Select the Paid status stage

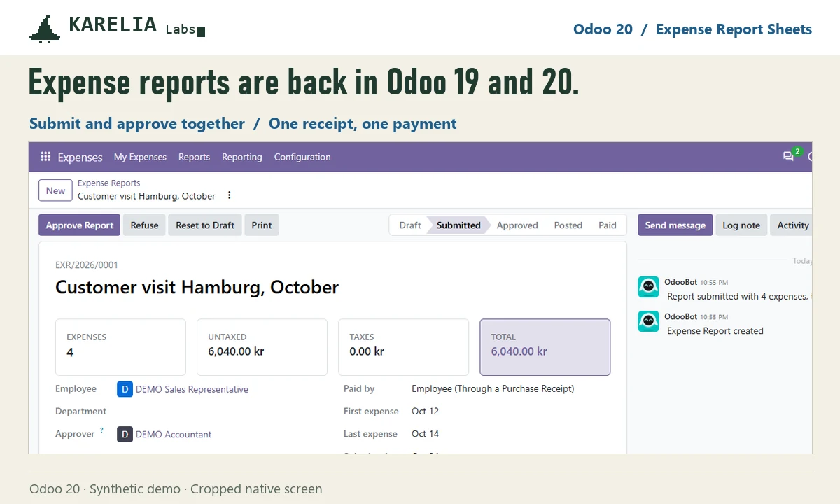click(x=608, y=225)
